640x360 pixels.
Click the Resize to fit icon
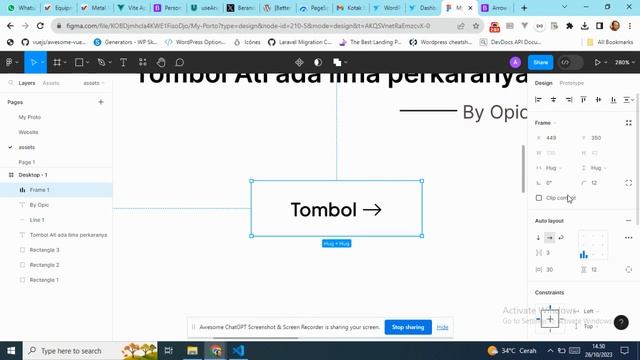[629, 123]
